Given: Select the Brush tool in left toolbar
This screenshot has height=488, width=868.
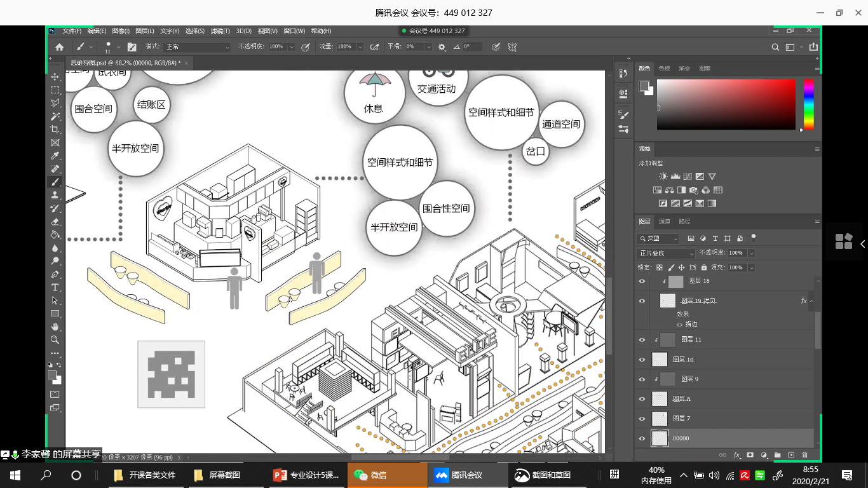Looking at the screenshot, I should 55,182.
